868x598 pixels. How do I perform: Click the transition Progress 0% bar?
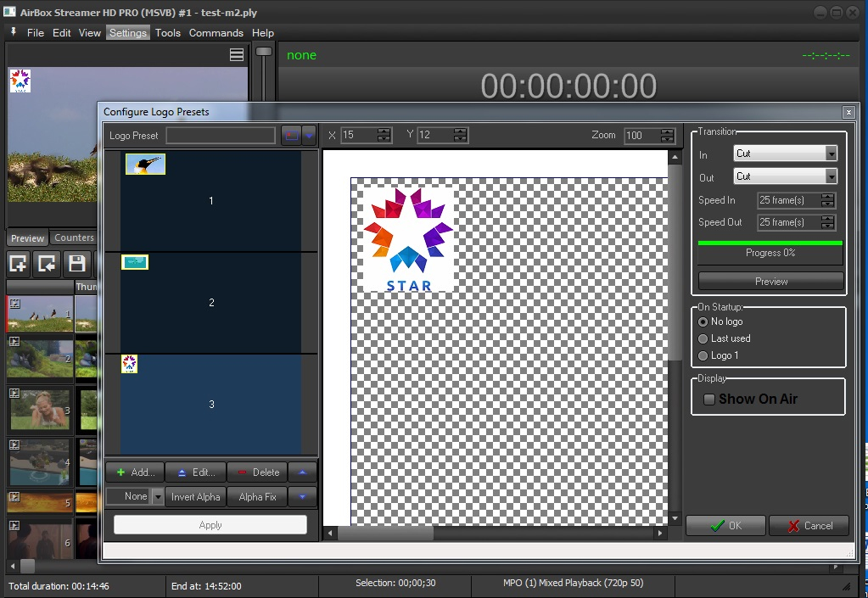tap(770, 253)
